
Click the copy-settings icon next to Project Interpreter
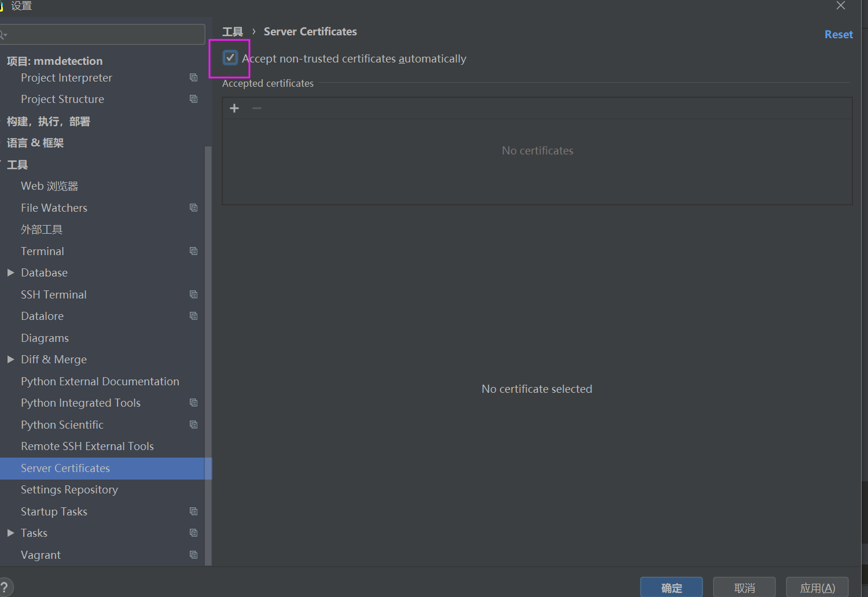tap(193, 77)
